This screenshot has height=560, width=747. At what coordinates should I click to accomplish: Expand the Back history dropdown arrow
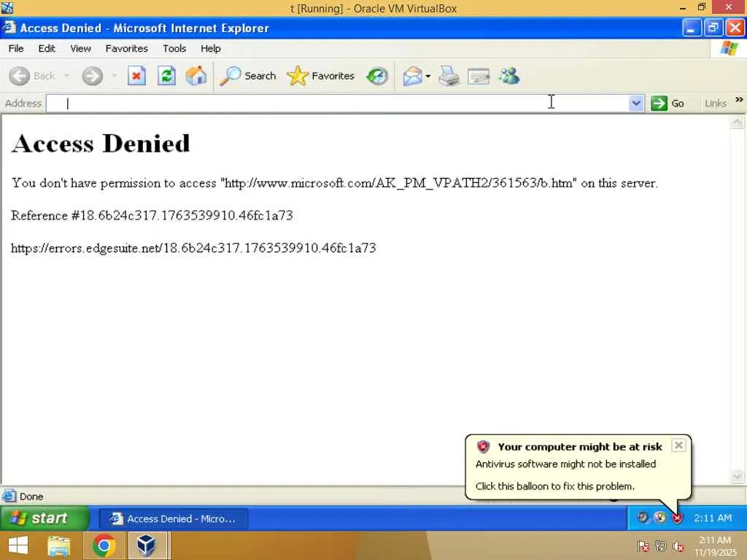pos(66,76)
